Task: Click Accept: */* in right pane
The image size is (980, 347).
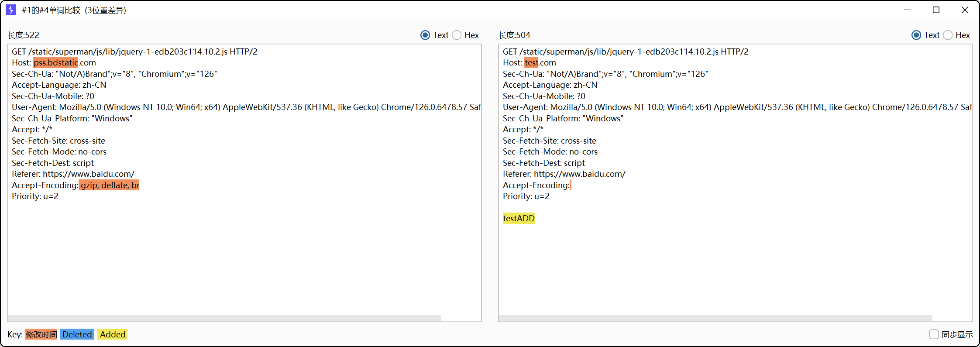Action: point(523,129)
